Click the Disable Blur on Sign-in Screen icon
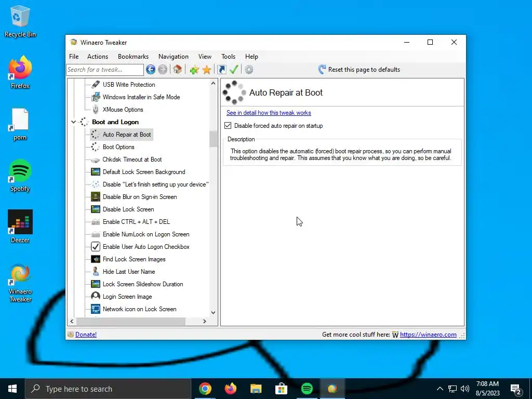532x399 pixels. point(96,197)
